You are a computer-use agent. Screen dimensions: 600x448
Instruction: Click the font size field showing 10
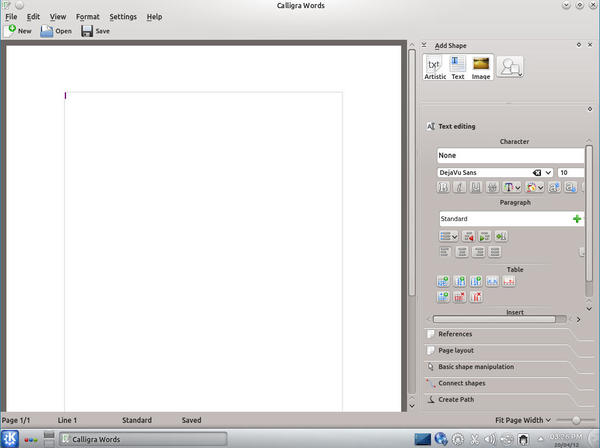(571, 173)
